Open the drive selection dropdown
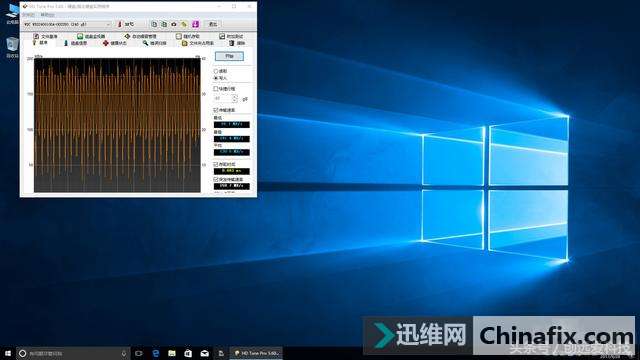Image resolution: width=640 pixels, height=360 pixels. tap(67, 24)
